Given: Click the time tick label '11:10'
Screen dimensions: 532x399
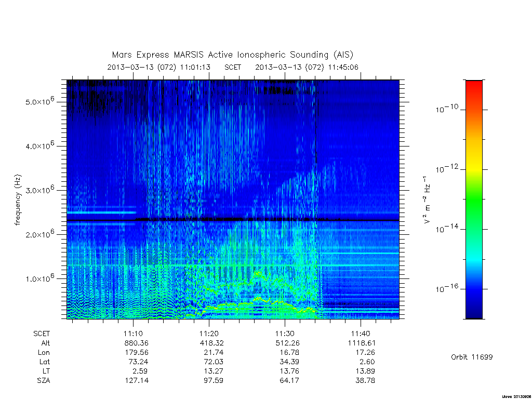Looking at the screenshot, I should point(133,334).
